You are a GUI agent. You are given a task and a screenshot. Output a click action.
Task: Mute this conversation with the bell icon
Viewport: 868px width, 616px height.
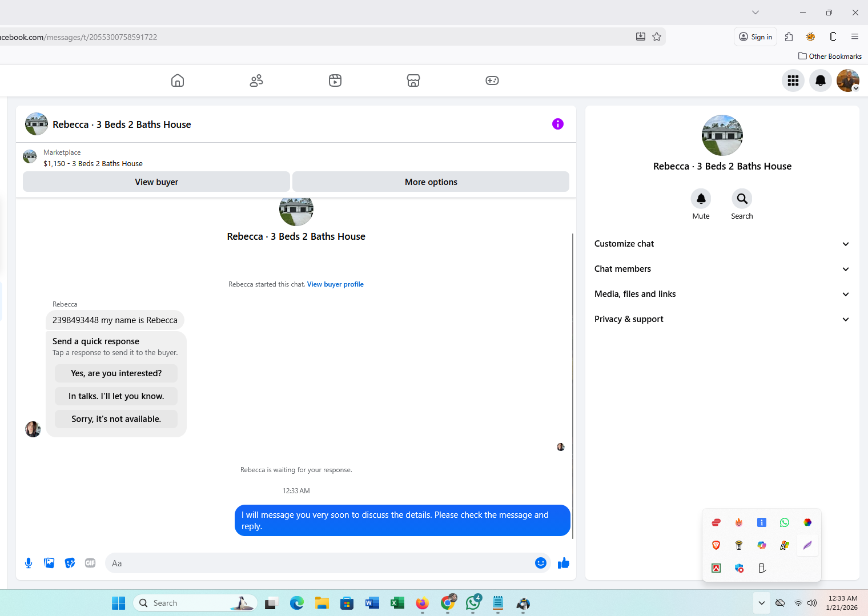pyautogui.click(x=701, y=199)
